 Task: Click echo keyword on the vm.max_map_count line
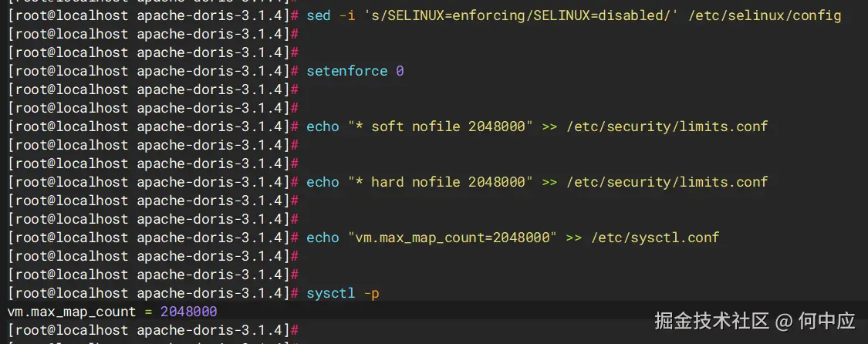(323, 238)
